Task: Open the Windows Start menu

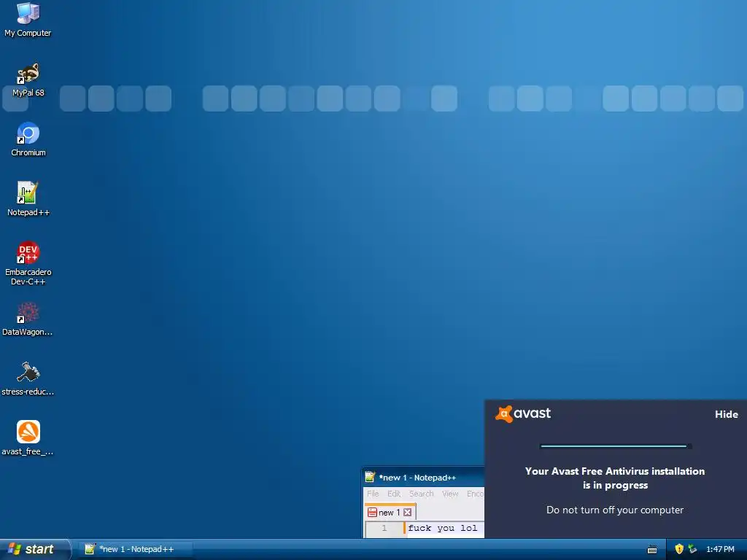Action: (x=34, y=549)
